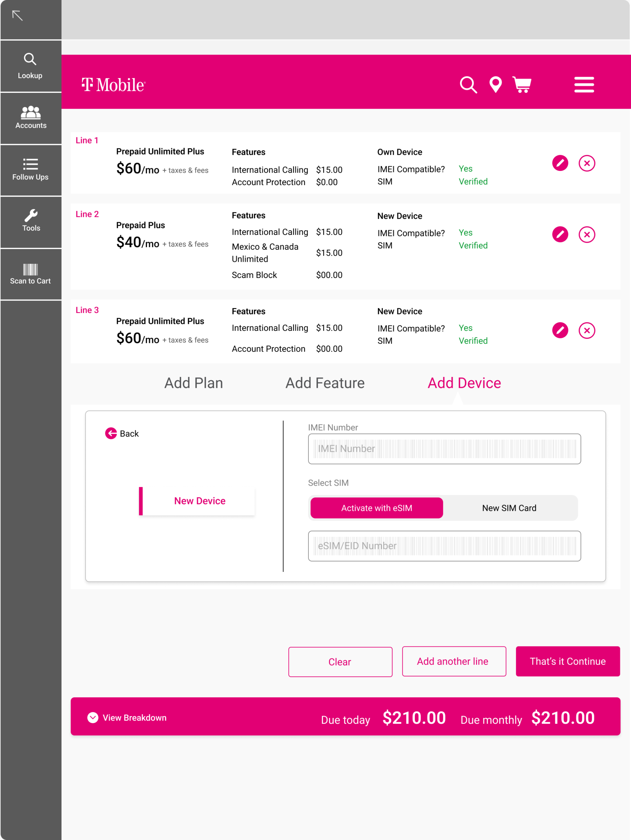Remove Line 1 with the X icon
This screenshot has width=631, height=840.
click(x=587, y=163)
